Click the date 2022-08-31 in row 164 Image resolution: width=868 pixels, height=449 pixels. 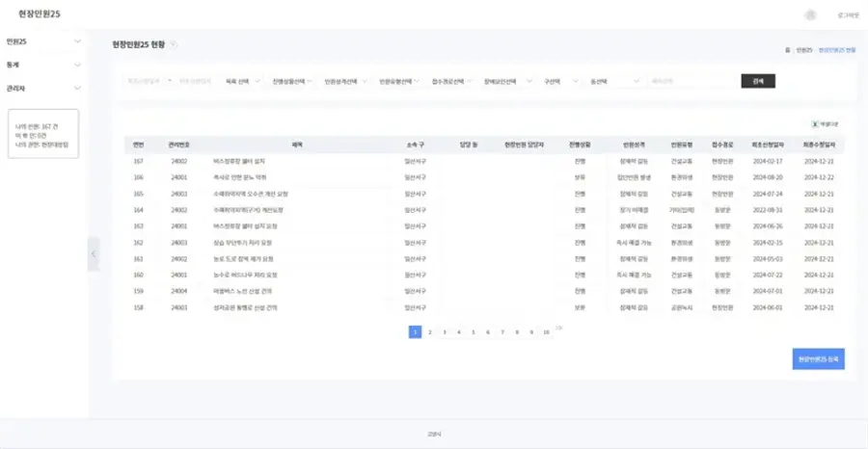pyautogui.click(x=768, y=210)
